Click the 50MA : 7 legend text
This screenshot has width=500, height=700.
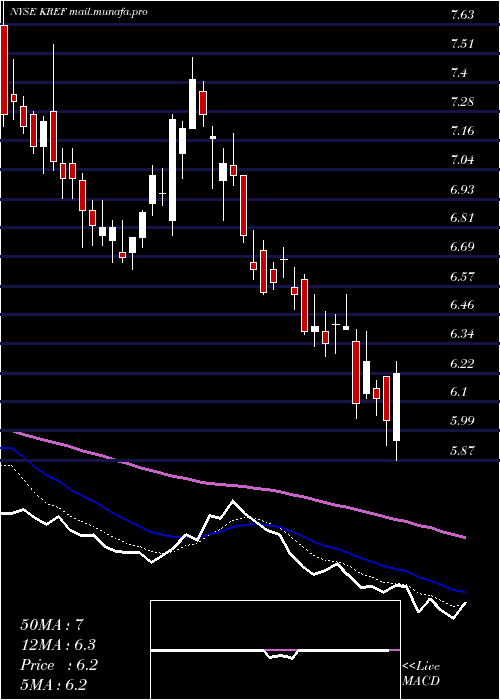tap(52, 625)
